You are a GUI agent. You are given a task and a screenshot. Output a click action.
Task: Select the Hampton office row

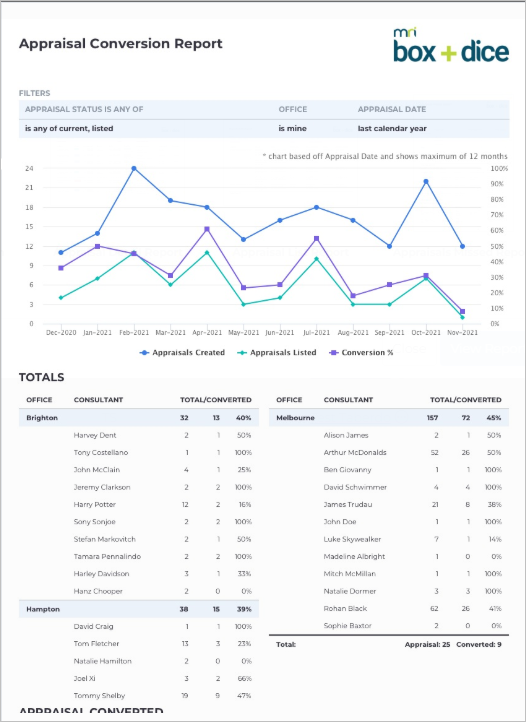[x=139, y=609]
